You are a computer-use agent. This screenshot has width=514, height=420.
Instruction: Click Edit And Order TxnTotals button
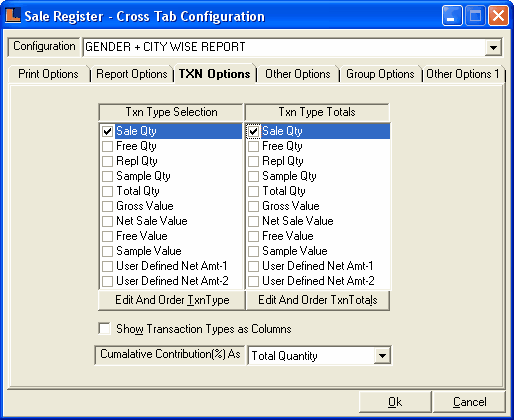[x=318, y=300]
